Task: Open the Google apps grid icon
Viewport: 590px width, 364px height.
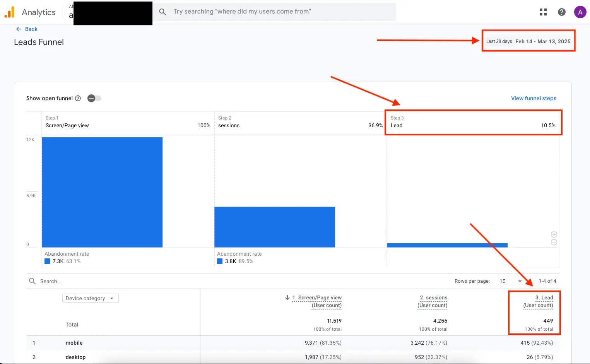Action: click(x=543, y=12)
